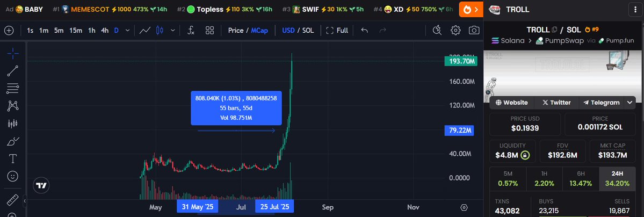Select the crosshair cursor tool

point(13,53)
